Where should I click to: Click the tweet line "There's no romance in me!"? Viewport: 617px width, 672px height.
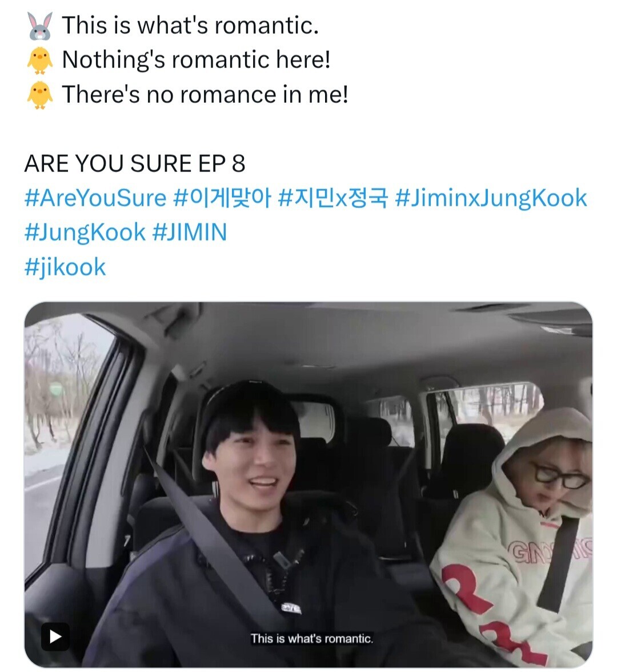pyautogui.click(x=205, y=94)
